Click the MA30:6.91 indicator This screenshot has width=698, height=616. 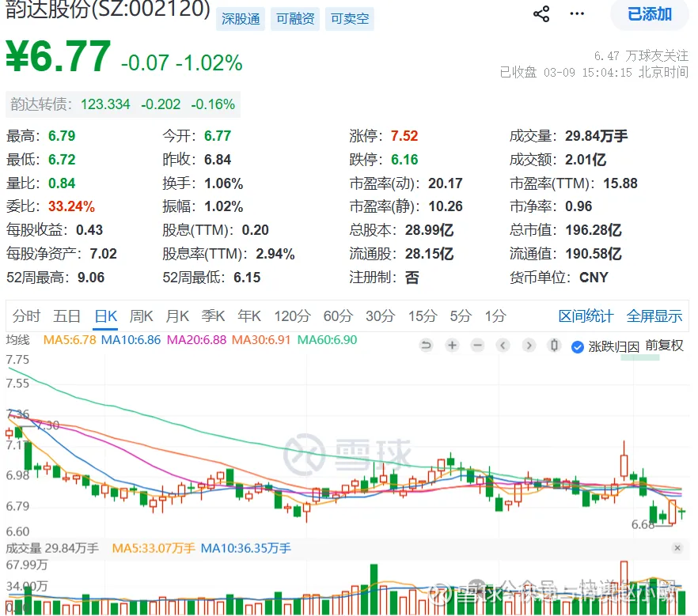click(x=261, y=340)
